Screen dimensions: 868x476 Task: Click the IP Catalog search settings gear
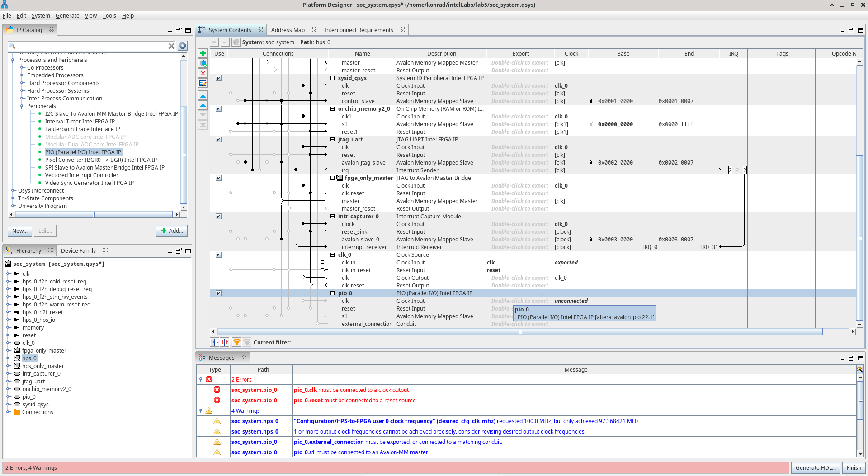click(x=183, y=46)
